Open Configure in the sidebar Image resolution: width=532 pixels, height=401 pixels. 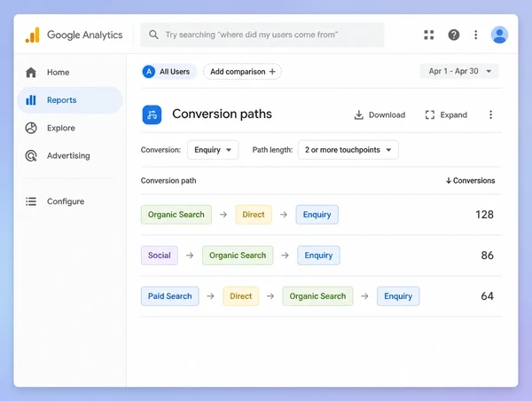point(70,201)
